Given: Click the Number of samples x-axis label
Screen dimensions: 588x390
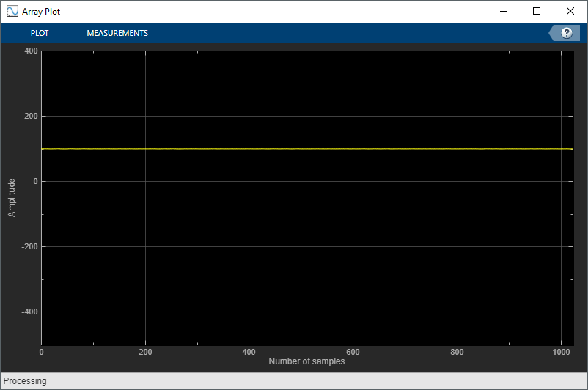Looking at the screenshot, I should pyautogui.click(x=306, y=361).
